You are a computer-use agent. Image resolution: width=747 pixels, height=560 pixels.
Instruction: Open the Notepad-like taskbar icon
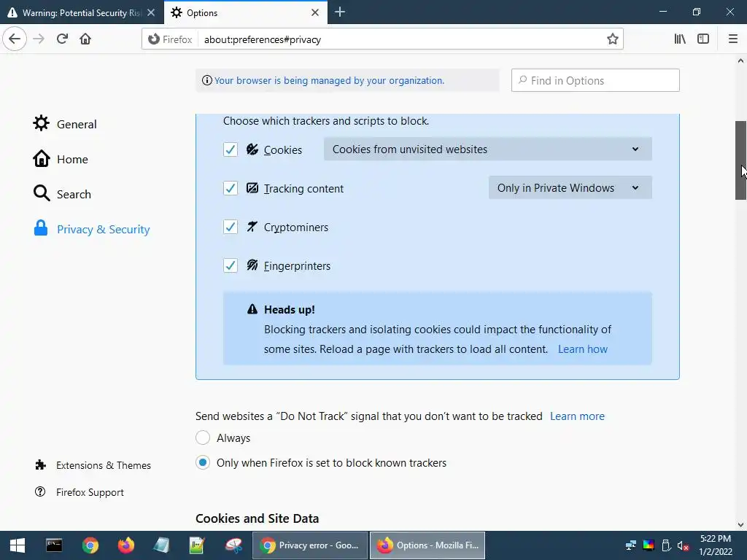click(161, 545)
